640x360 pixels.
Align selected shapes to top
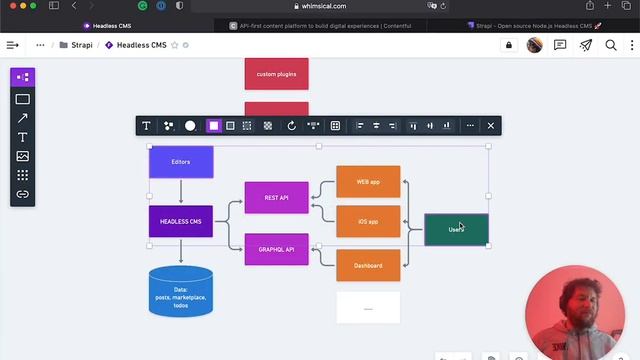[413, 126]
